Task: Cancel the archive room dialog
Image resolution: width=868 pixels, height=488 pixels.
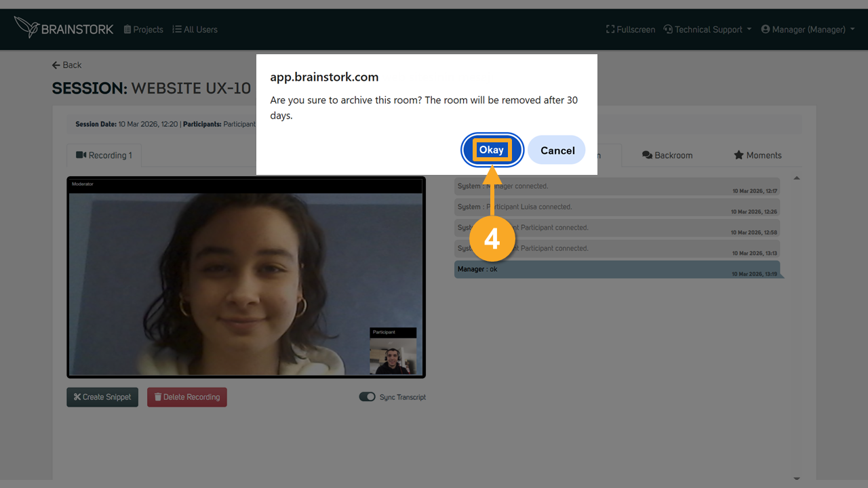Action: point(557,150)
